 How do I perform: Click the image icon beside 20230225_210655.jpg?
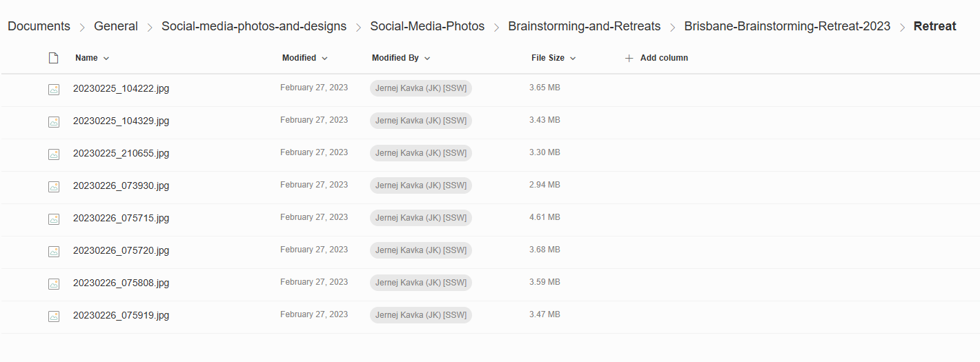(x=53, y=154)
